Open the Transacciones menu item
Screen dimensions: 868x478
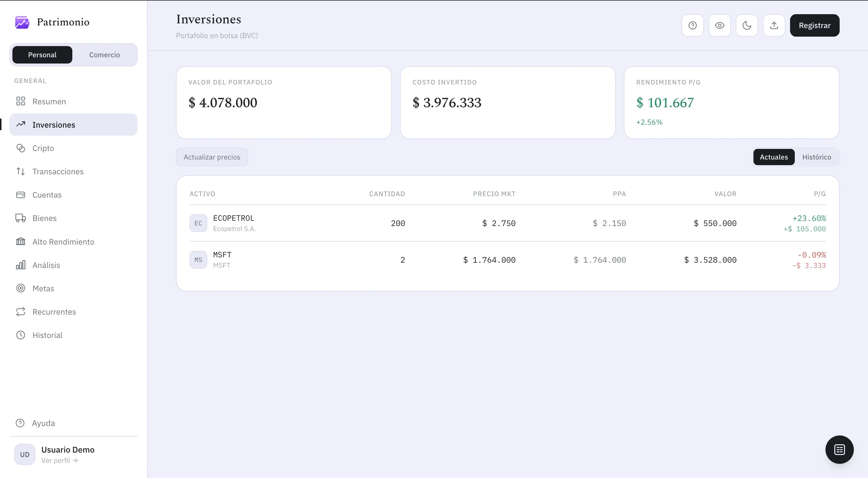[x=74, y=171]
